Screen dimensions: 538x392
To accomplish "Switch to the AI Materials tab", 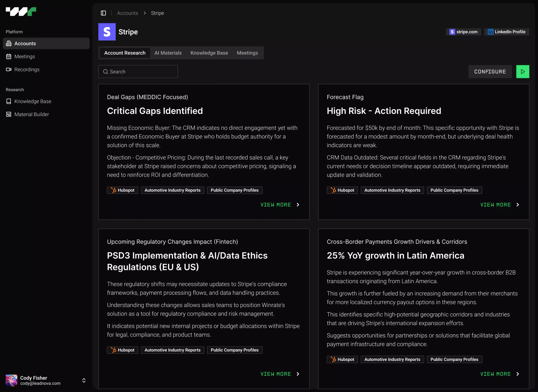I will (x=168, y=53).
